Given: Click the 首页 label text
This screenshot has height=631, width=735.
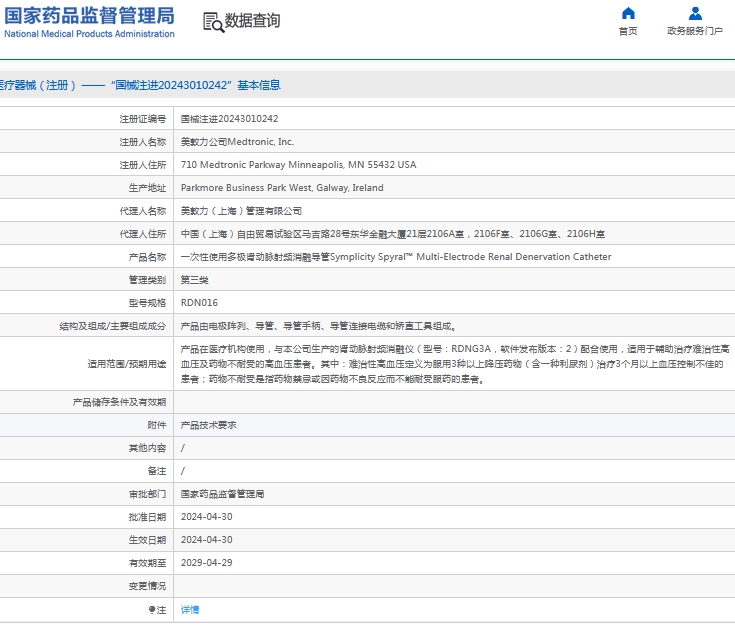Looking at the screenshot, I should coord(628,31).
